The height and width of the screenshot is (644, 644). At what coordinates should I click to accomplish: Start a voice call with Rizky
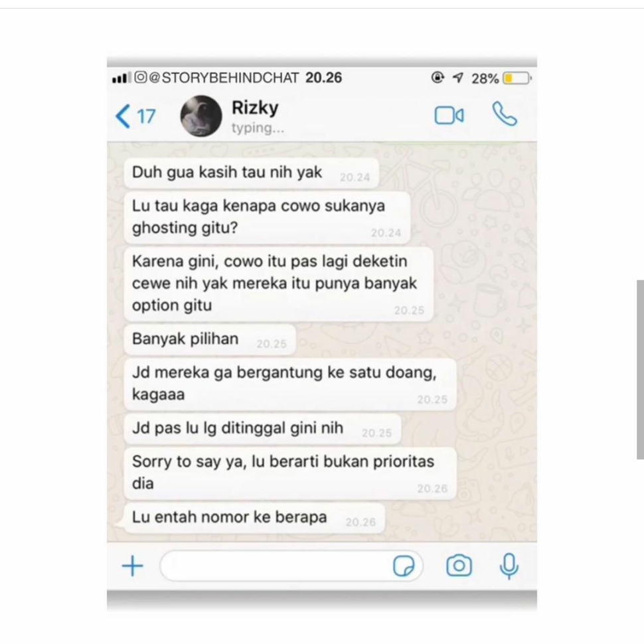tap(505, 114)
